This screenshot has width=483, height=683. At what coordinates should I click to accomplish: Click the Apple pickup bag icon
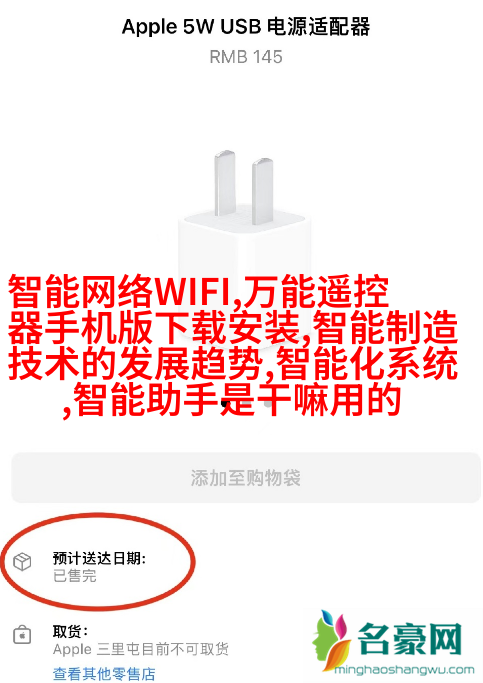22,635
